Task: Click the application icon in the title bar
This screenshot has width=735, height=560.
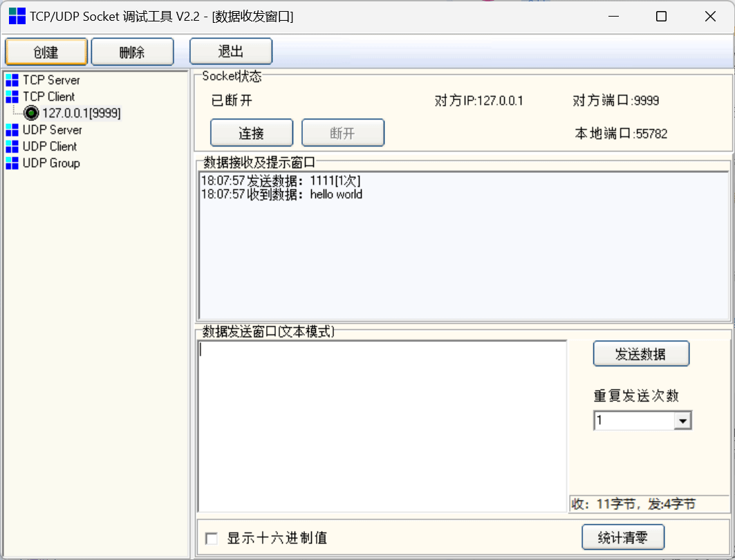Action: 16,15
